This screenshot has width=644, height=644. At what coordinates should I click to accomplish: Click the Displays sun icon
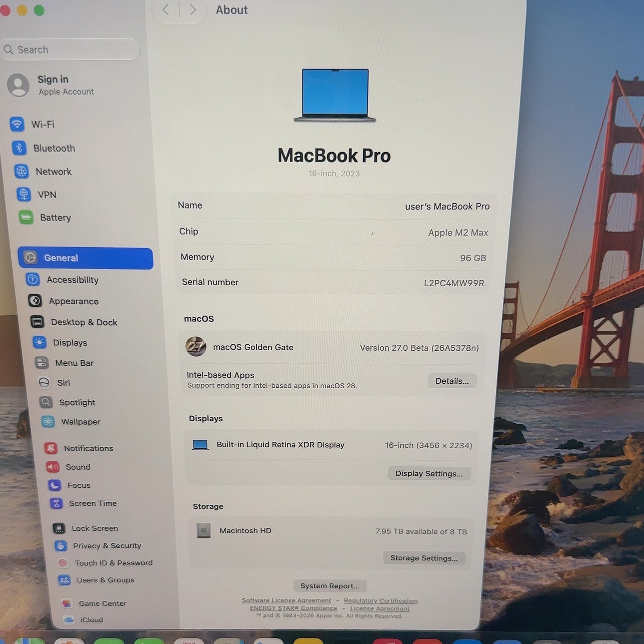(x=40, y=342)
